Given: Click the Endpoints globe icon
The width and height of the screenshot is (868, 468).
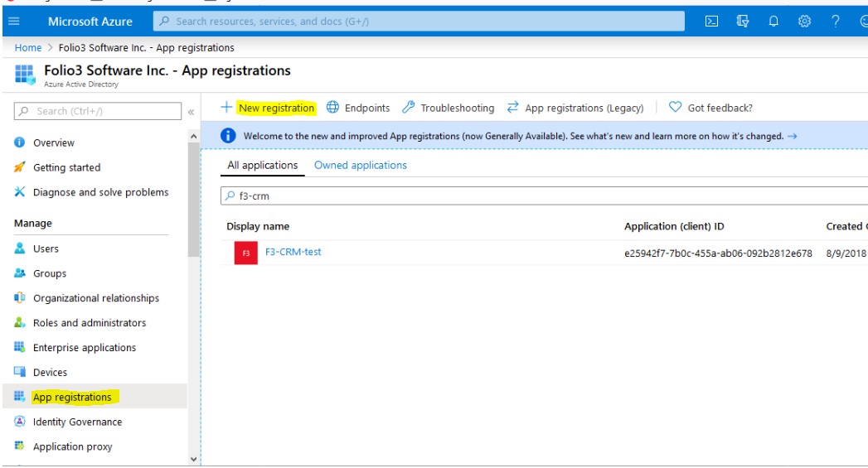Looking at the screenshot, I should point(332,107).
